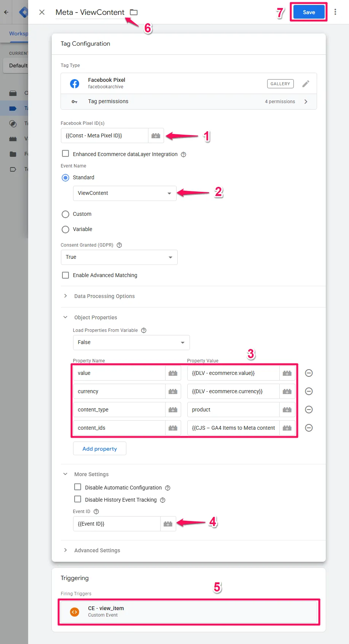Image resolution: width=349 pixels, height=644 pixels.
Task: Check Enable Advanced Matching
Action: point(65,275)
